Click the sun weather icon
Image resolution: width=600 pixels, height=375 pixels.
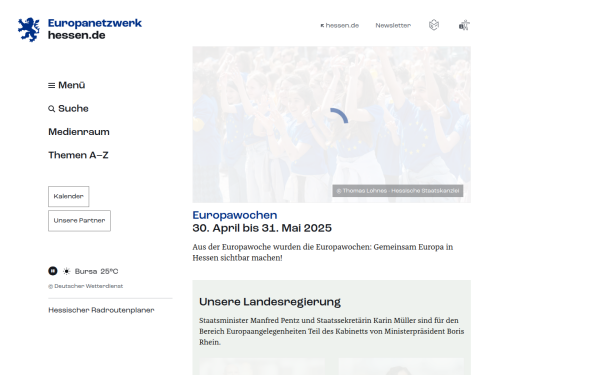tap(67, 271)
